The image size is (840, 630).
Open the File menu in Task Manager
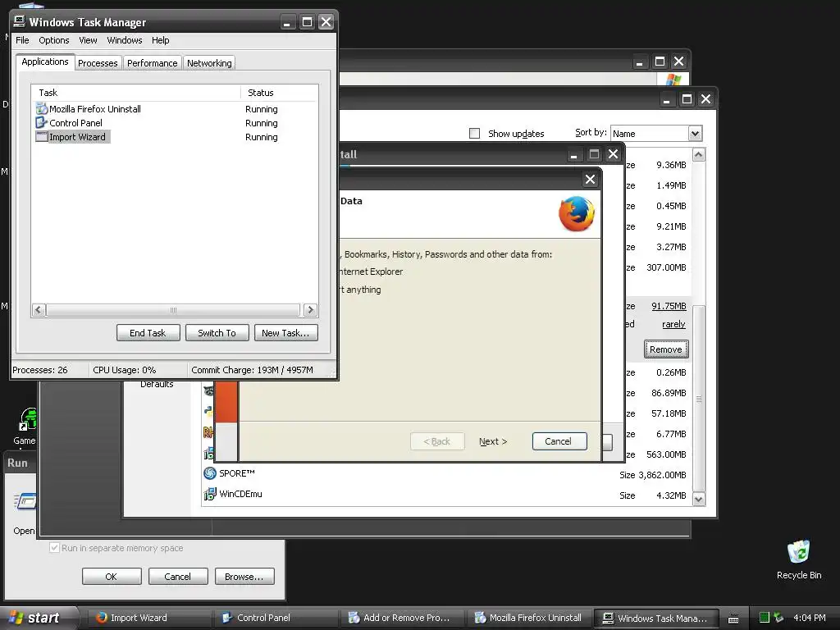pos(22,40)
